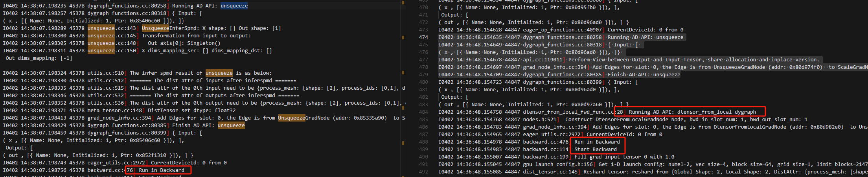
Task: Click 'Start Backward' text in right pane
Action: pos(595,149)
